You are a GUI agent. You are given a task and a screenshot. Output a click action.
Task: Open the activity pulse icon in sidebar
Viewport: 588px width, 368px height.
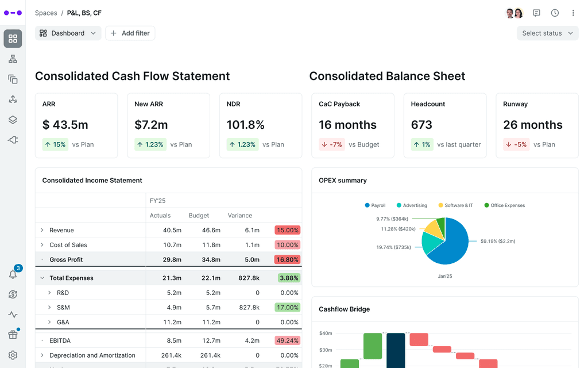tap(13, 315)
